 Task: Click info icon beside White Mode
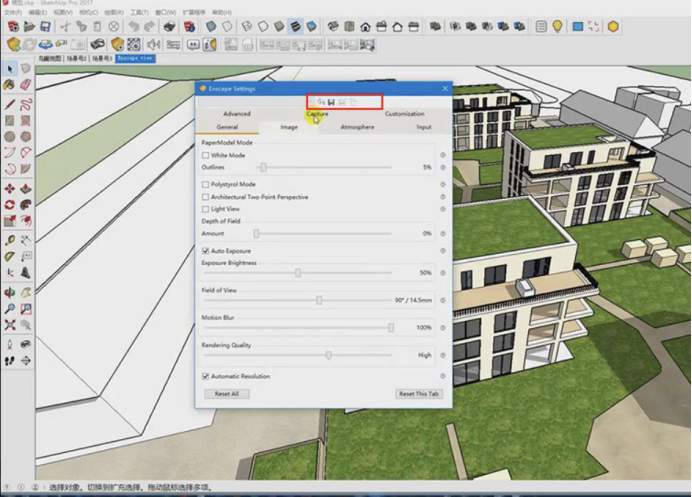[443, 155]
